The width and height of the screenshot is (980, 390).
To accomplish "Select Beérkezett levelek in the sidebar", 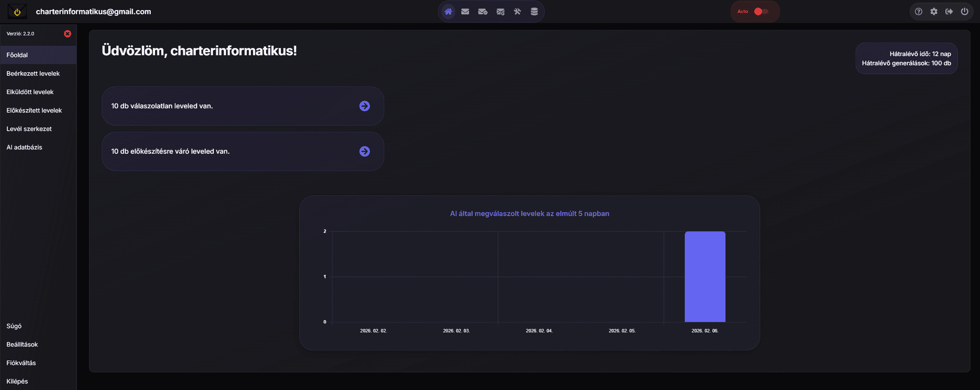I will [33, 73].
